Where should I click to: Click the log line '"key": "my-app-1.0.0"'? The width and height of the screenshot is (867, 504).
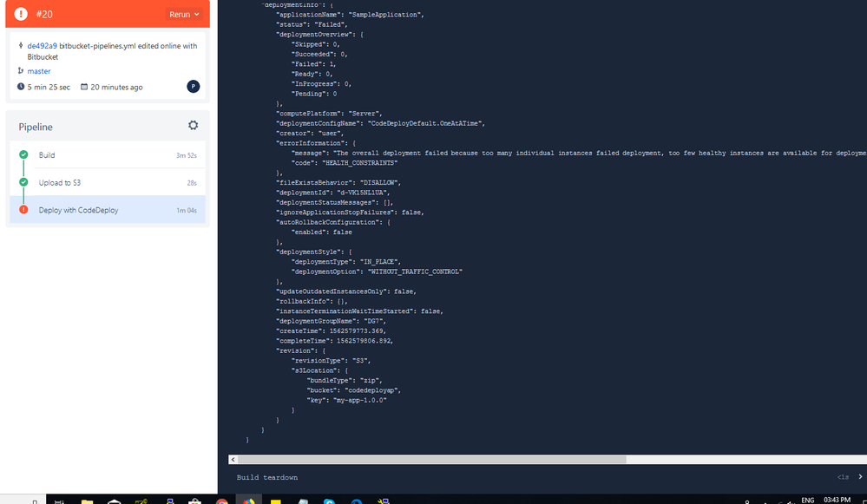(346, 400)
